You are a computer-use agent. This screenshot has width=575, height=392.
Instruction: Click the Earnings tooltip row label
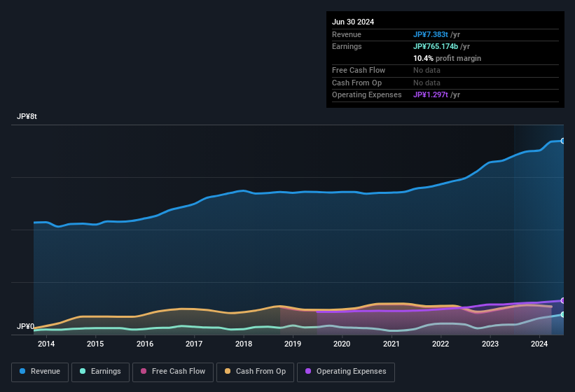click(x=347, y=46)
